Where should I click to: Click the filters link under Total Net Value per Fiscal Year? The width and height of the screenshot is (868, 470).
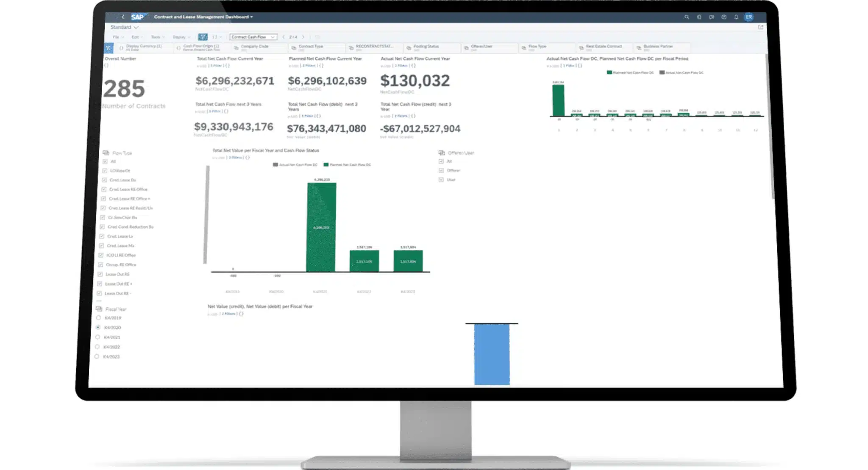click(235, 158)
